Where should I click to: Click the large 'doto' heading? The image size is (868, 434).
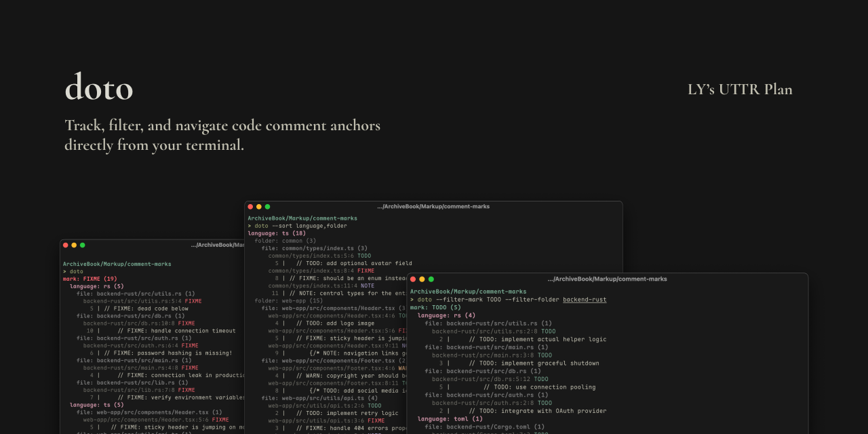[x=99, y=88]
